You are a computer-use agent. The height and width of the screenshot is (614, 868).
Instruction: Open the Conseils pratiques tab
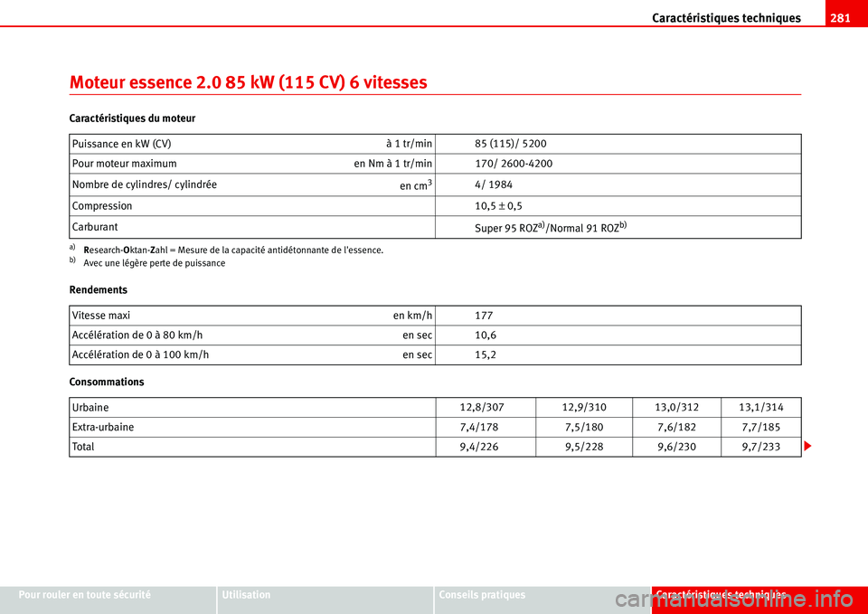542,600
